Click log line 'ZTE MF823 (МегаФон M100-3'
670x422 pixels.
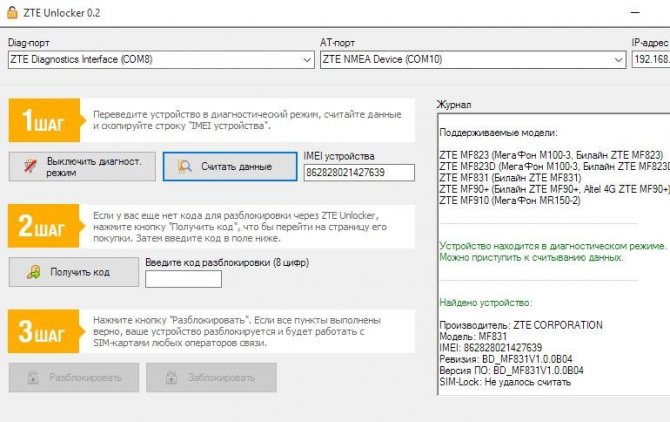point(551,155)
